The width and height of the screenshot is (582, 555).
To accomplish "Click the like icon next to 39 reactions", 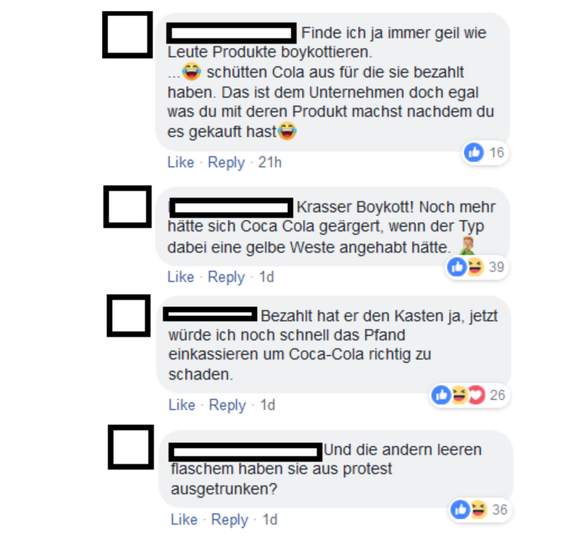I will point(457,267).
